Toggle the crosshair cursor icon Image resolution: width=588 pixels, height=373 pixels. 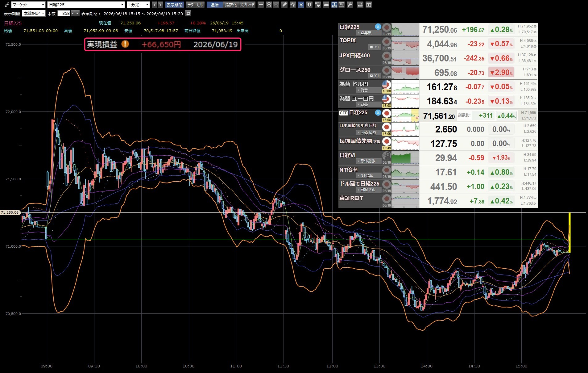click(261, 5)
